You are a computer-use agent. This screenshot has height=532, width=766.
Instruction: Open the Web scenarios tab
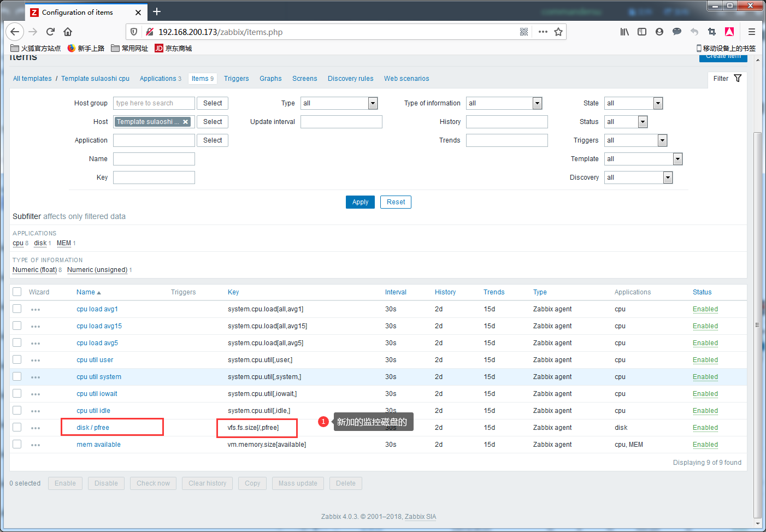click(406, 79)
